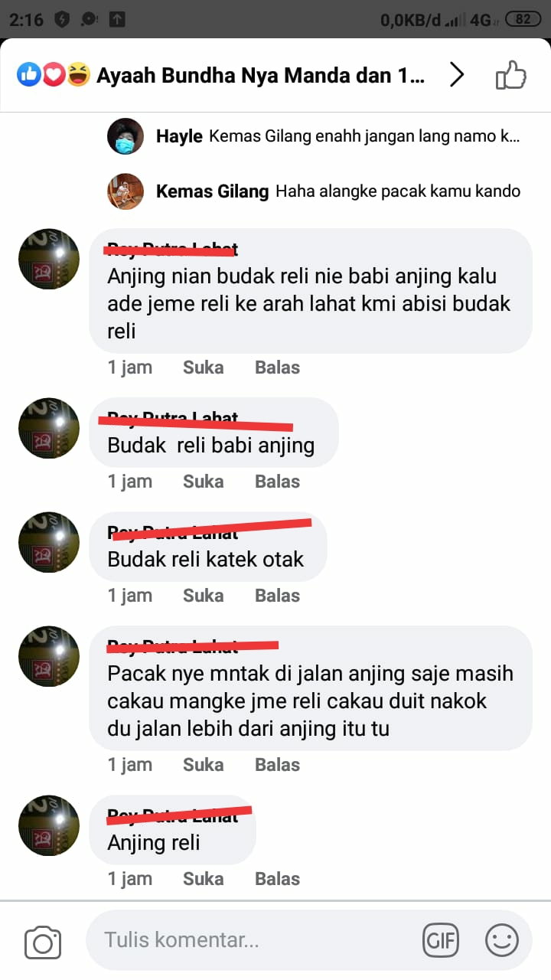Open the 'Ayaah Bundha Nya Manda dan' reactions title
The width and height of the screenshot is (551, 980).
[x=260, y=76]
